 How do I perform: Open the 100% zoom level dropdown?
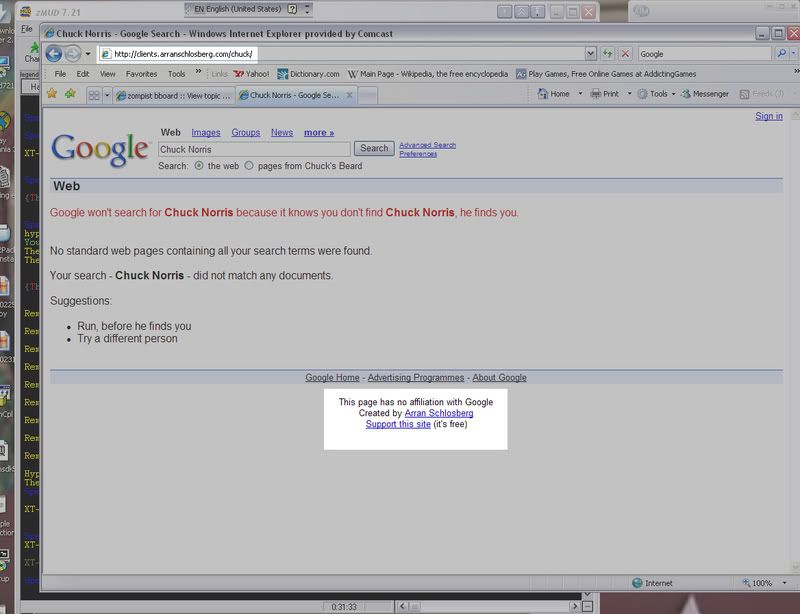click(x=784, y=583)
